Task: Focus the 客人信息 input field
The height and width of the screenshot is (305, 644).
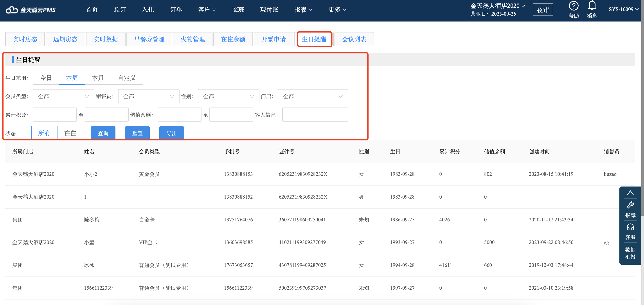Action: point(315,115)
